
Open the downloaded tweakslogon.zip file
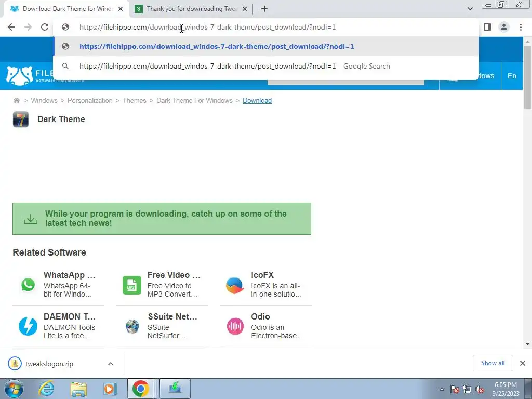[x=49, y=364]
